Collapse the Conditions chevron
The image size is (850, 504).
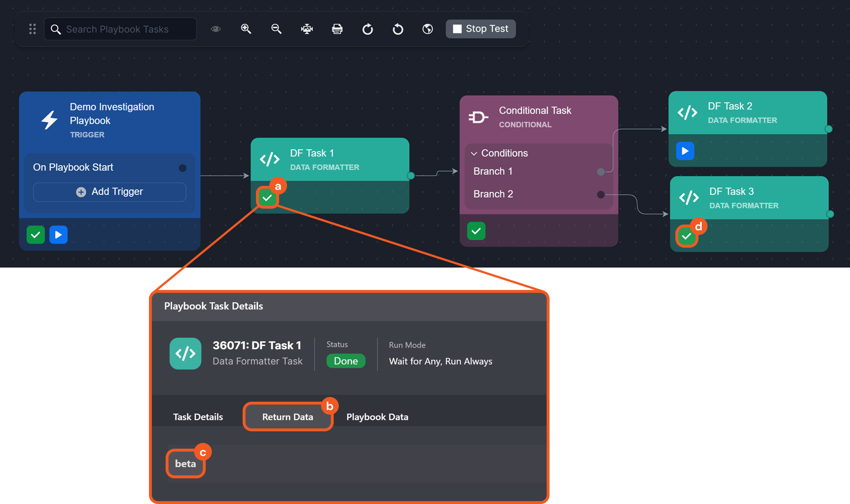point(474,154)
